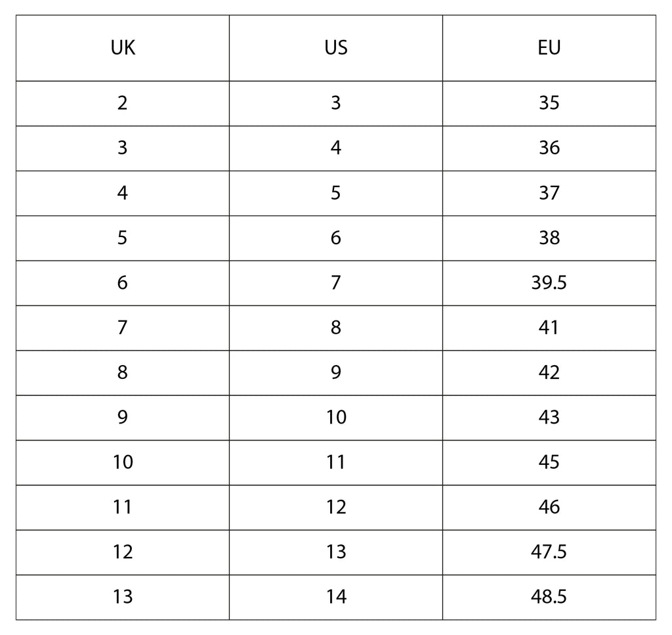Click the EU size 41 cell
The image size is (672, 635).
[x=549, y=328]
